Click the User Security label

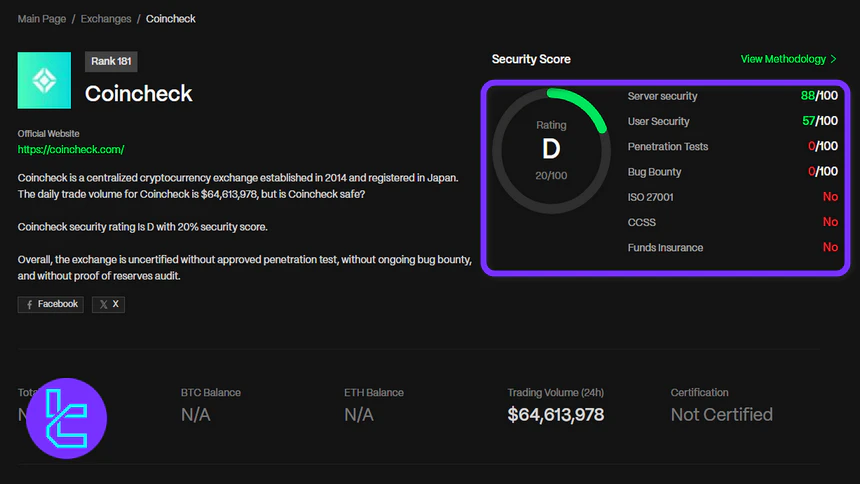[x=658, y=121]
